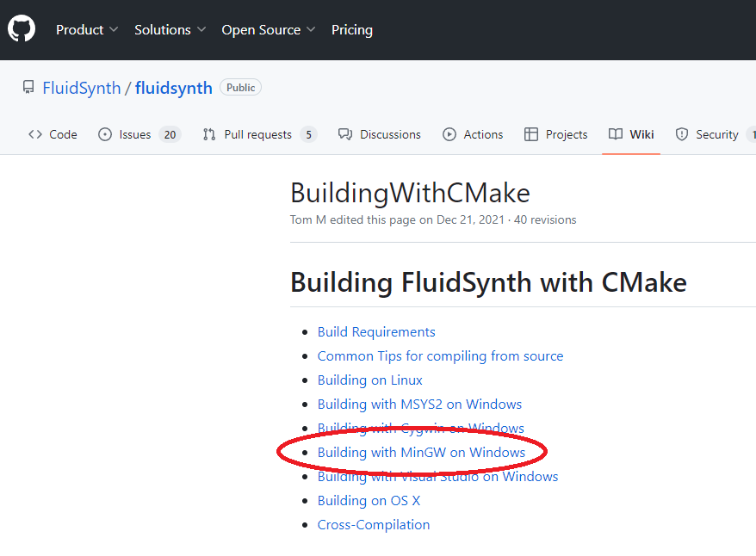Screen dimensions: 756x556
Task: Expand the Open Source dropdown menu
Action: click(x=269, y=30)
